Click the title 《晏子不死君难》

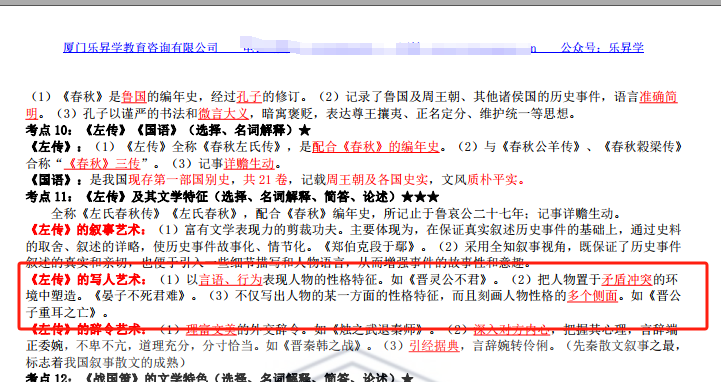(x=140, y=296)
